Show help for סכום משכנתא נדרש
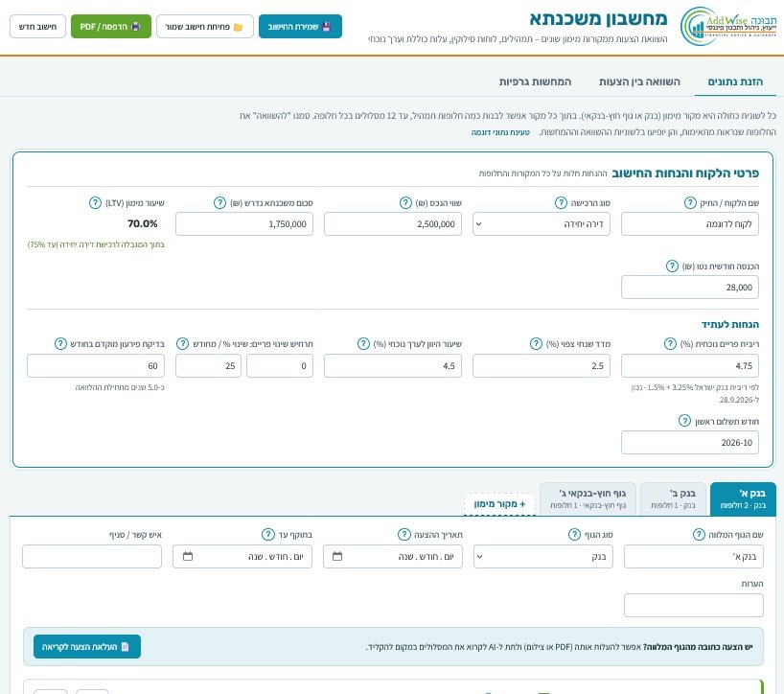The image size is (784, 694). point(220,202)
